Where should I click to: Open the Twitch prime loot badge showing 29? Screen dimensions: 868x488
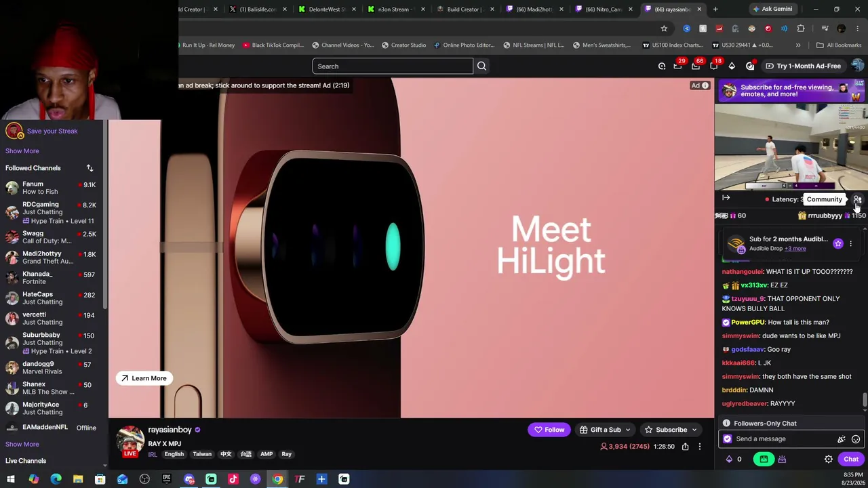tap(677, 66)
